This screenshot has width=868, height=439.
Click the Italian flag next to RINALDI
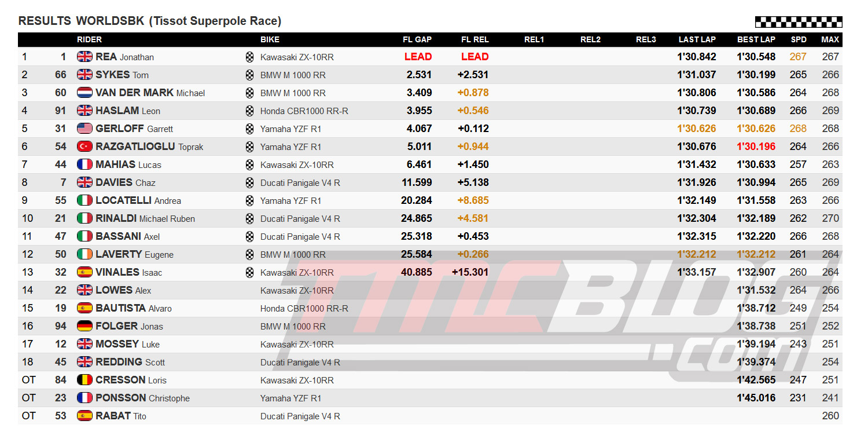[x=84, y=218]
